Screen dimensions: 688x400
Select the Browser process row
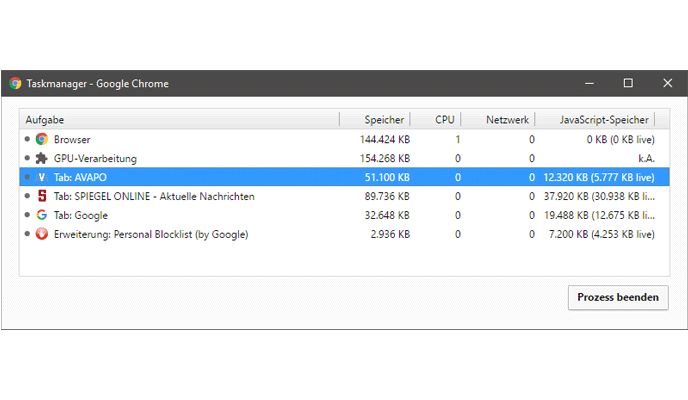point(200,139)
